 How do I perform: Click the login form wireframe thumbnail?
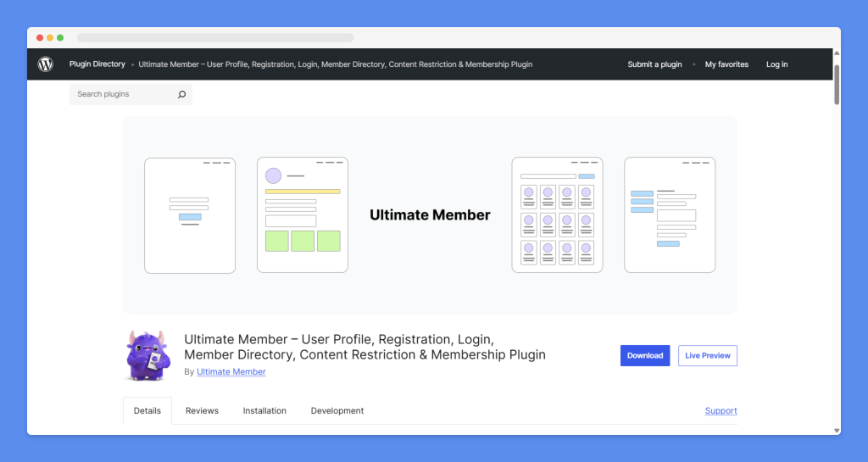[x=190, y=215]
